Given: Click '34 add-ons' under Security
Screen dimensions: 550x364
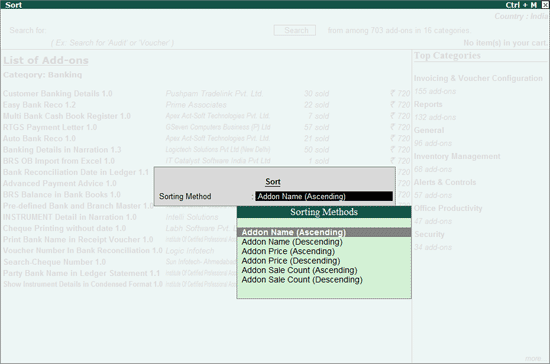Looking at the screenshot, I should pyautogui.click(x=433, y=247).
